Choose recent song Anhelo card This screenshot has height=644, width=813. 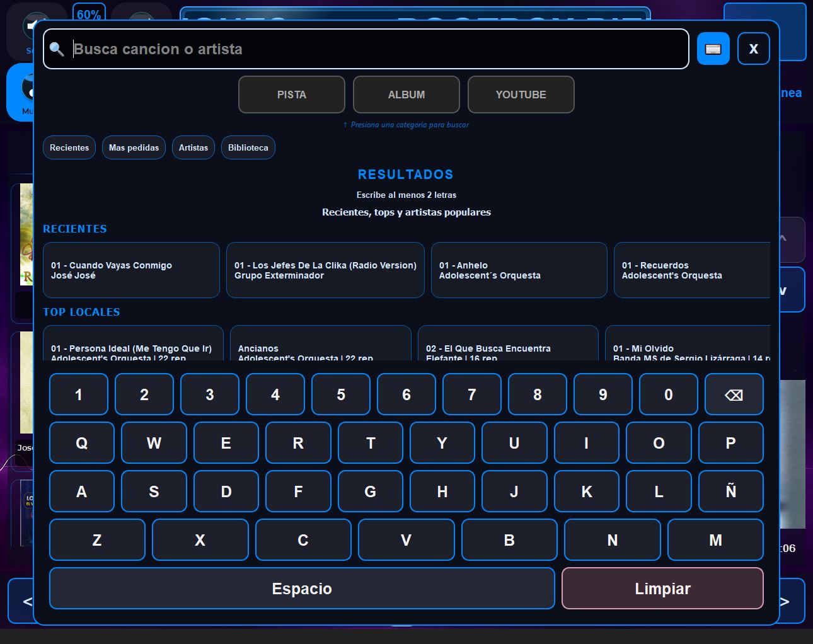pyautogui.click(x=519, y=270)
